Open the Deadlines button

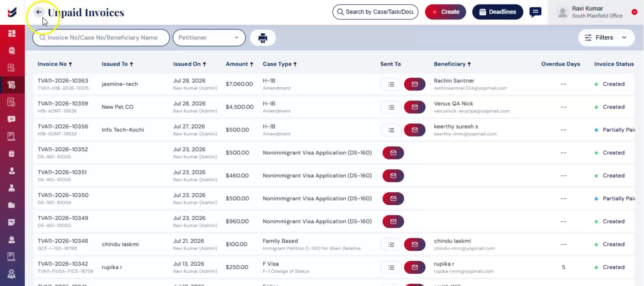point(497,12)
